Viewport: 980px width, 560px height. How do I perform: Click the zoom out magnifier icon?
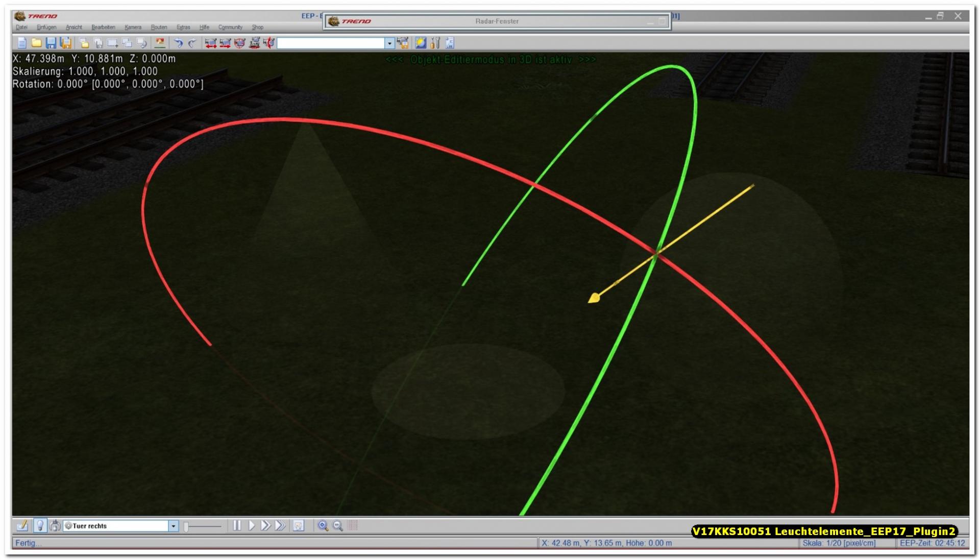click(x=337, y=526)
